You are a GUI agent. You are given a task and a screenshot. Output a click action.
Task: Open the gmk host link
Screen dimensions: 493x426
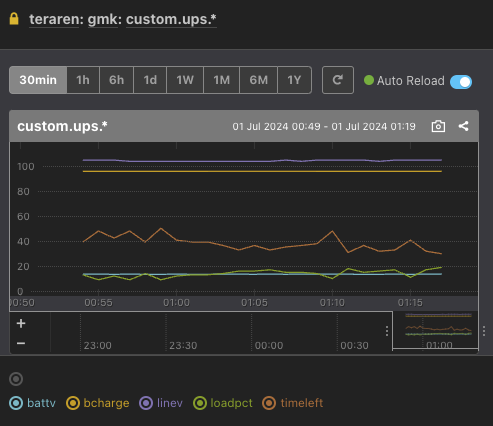coord(103,19)
